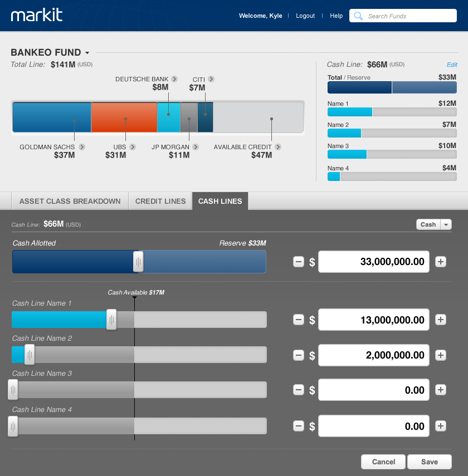Image resolution: width=468 pixels, height=476 pixels.
Task: Decrease Cash Allotted with minus button
Action: point(299,262)
